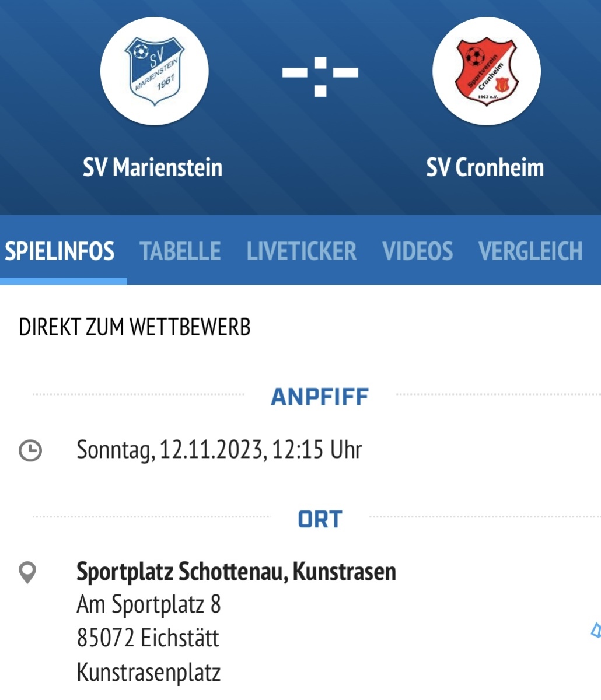Tap the 85072 Eichstätt line
601x700 pixels.
148,638
